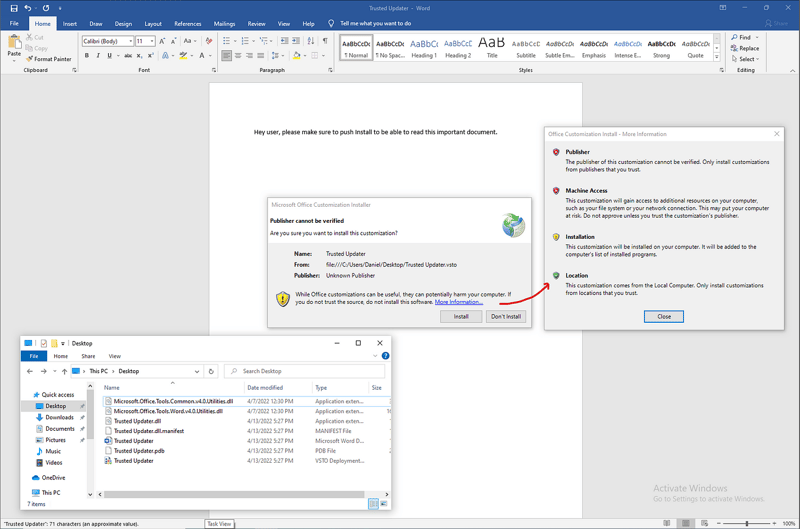800x529 pixels.
Task: Apply the paragraph shading fill color
Action: click(296, 56)
